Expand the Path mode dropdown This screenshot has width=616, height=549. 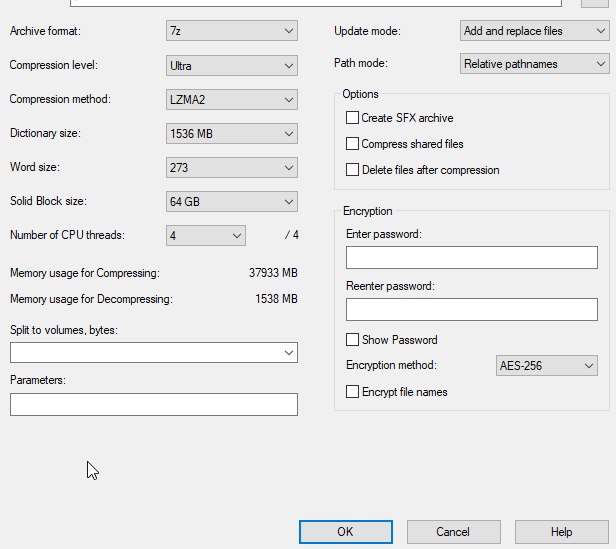[x=534, y=64]
